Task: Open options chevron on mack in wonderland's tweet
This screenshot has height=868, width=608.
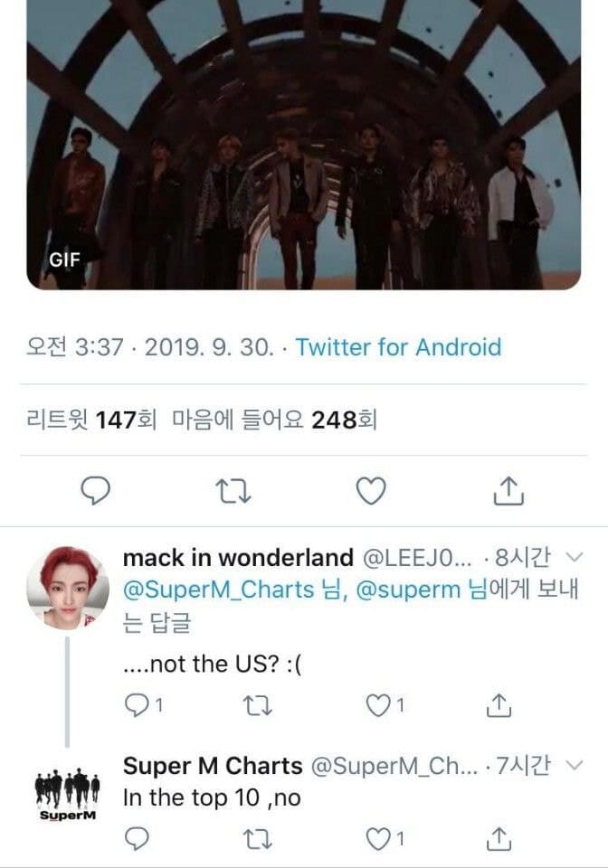Action: point(573,555)
